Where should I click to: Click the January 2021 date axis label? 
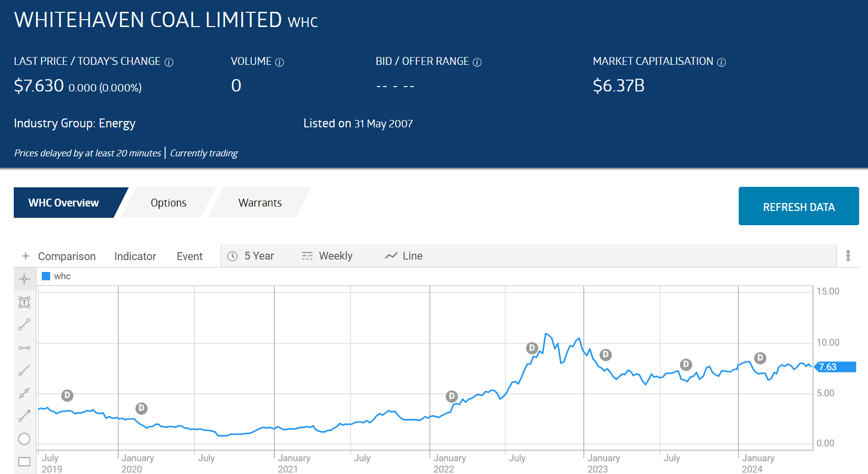click(294, 463)
